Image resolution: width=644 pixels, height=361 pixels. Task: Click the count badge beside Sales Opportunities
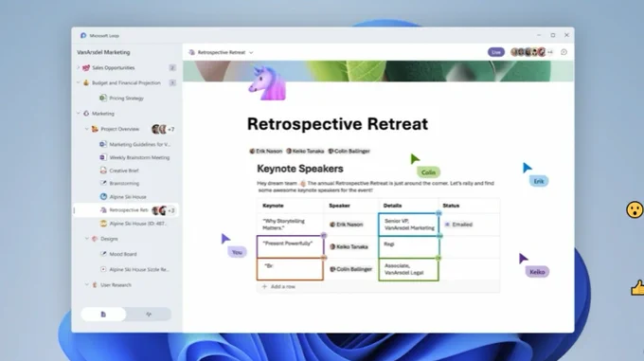coord(172,68)
